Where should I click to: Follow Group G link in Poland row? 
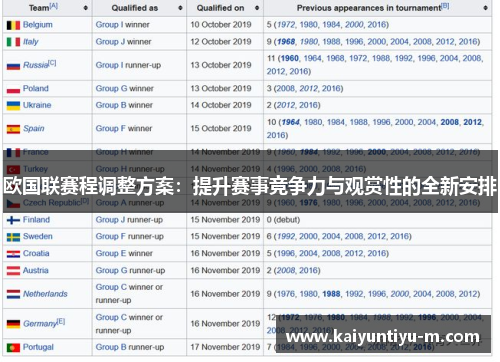(112, 88)
